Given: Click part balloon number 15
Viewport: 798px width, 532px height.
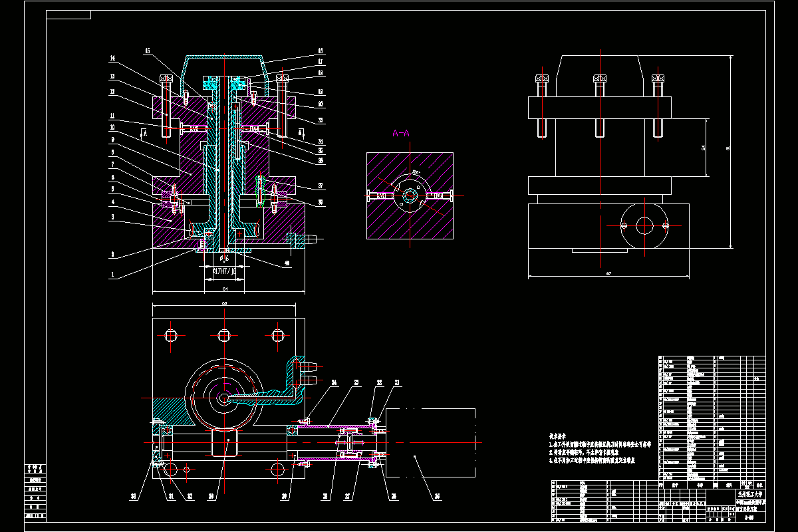Looking at the screenshot, I should 147,50.
